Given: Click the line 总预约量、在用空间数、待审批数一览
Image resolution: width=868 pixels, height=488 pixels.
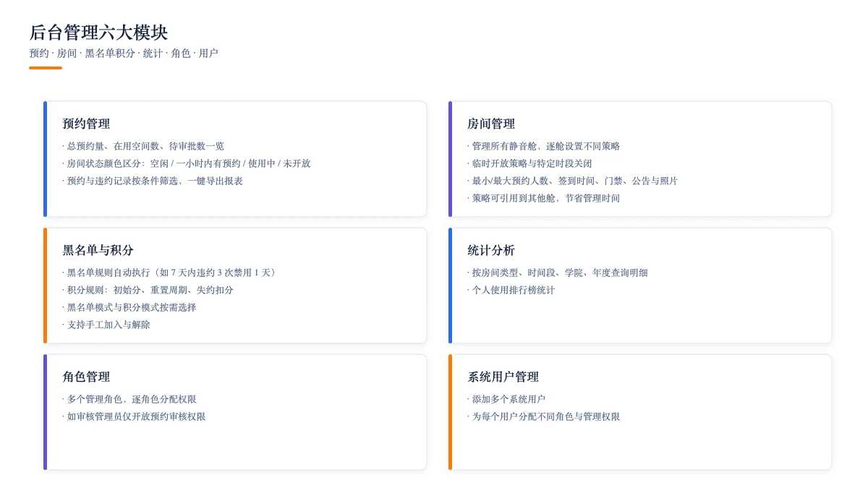Looking at the screenshot, I should click(143, 146).
